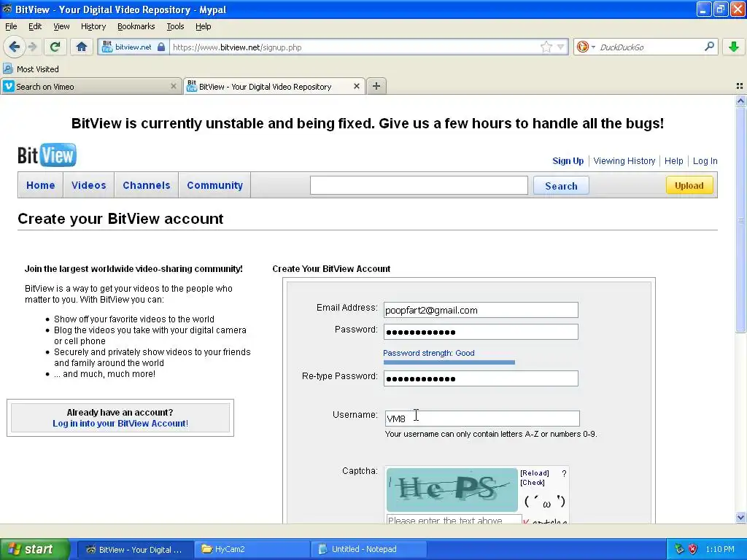
Task: Open the URL history dropdown arrow
Action: click(561, 47)
